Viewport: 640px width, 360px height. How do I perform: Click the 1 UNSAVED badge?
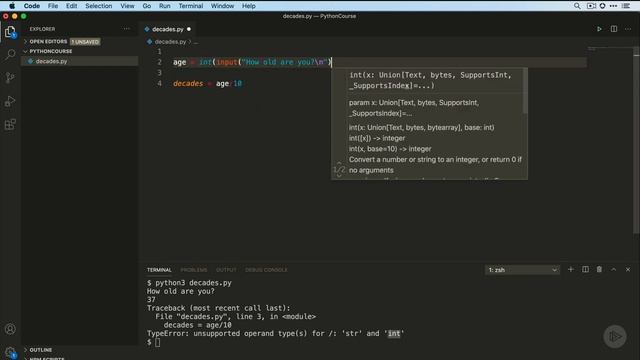pyautogui.click(x=85, y=42)
